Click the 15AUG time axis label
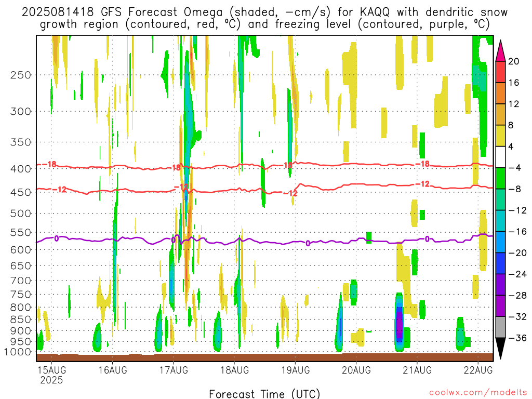The height and width of the screenshot is (399, 532). coord(51,370)
